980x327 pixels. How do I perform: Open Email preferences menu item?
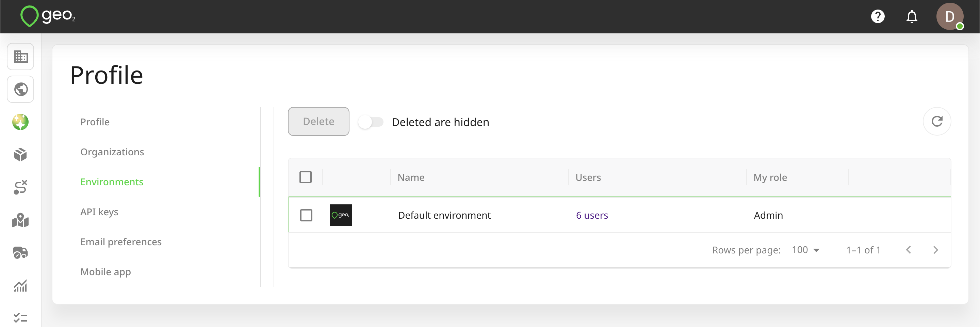(x=121, y=242)
